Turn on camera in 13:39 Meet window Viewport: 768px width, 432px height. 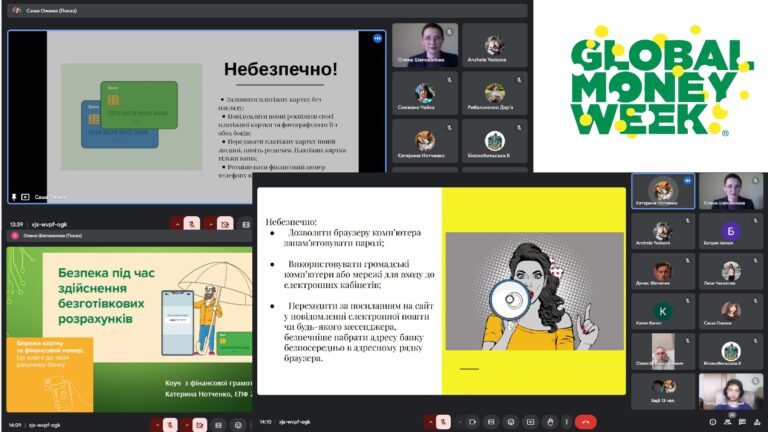(225, 224)
